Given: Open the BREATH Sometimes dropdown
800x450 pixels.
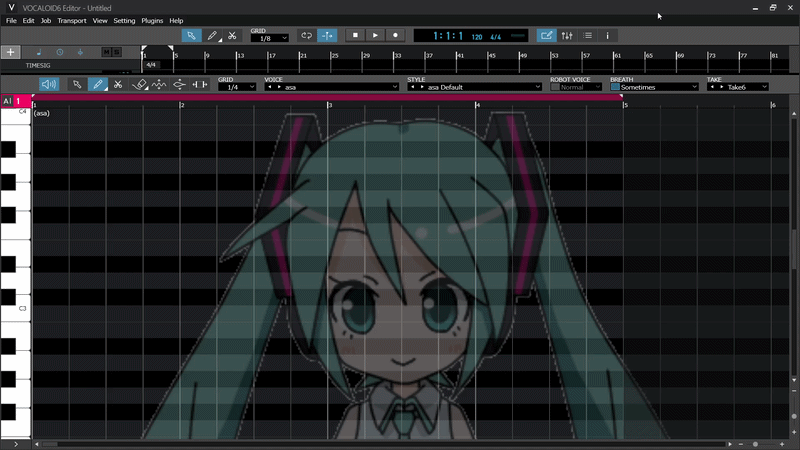Looking at the screenshot, I should (659, 87).
